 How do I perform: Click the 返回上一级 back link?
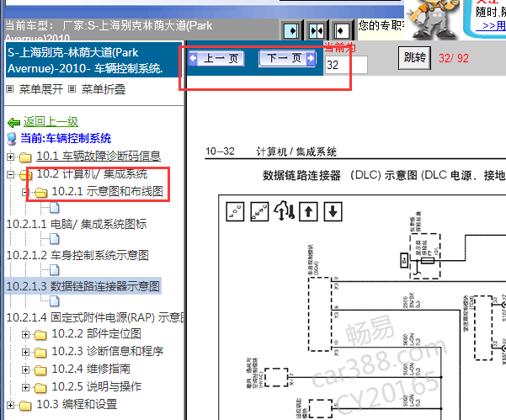coord(51,121)
